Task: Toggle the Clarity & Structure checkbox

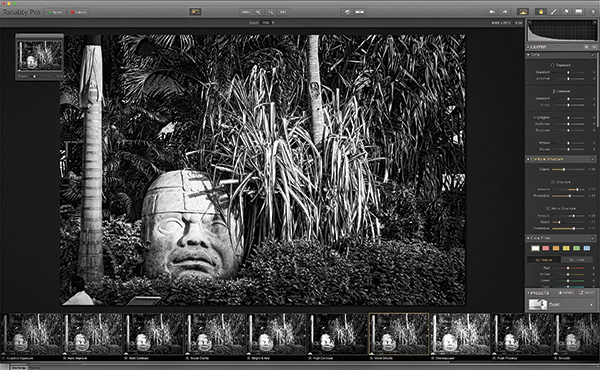Action: pos(593,159)
